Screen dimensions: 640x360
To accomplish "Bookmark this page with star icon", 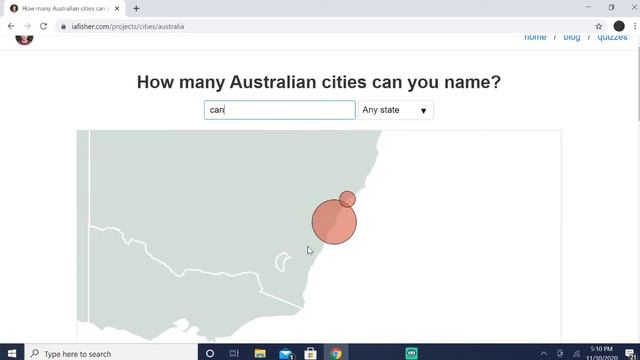I will click(x=598, y=26).
